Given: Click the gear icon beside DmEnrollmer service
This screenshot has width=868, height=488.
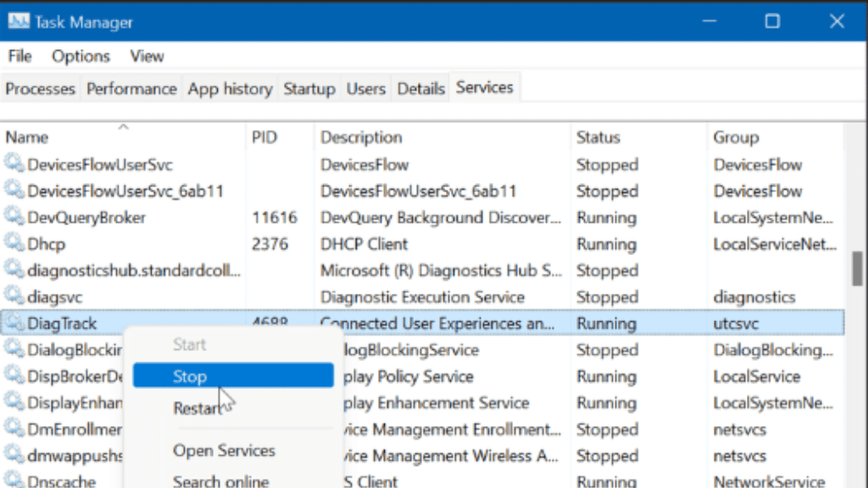Looking at the screenshot, I should click(x=14, y=429).
